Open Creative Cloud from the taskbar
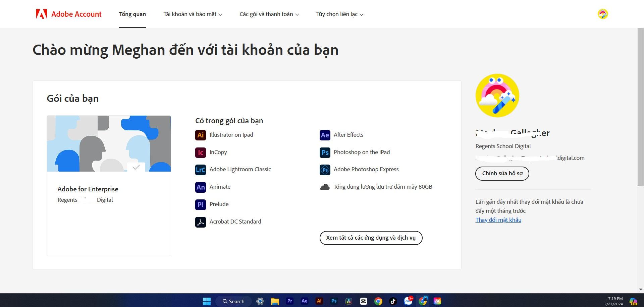644x307 pixels. 437,301
